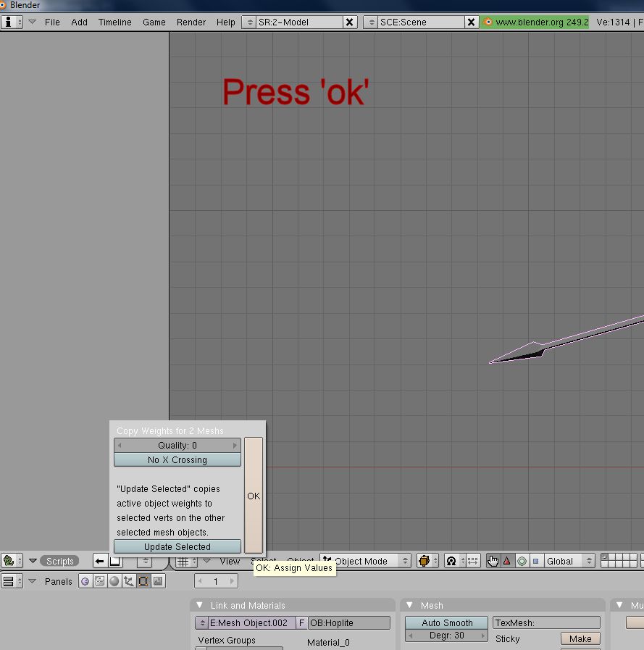
Task: Open the viewport draw type selector
Action: point(427,561)
